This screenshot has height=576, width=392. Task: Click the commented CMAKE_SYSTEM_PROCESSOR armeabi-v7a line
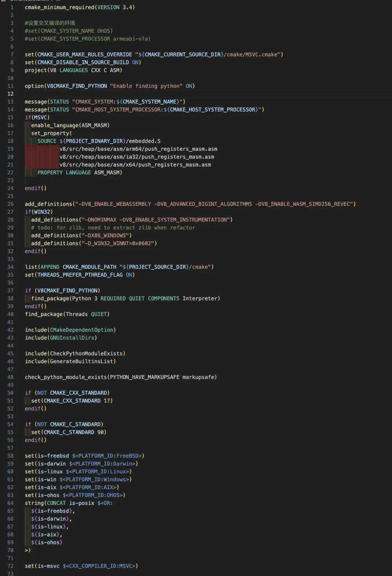click(x=87, y=38)
